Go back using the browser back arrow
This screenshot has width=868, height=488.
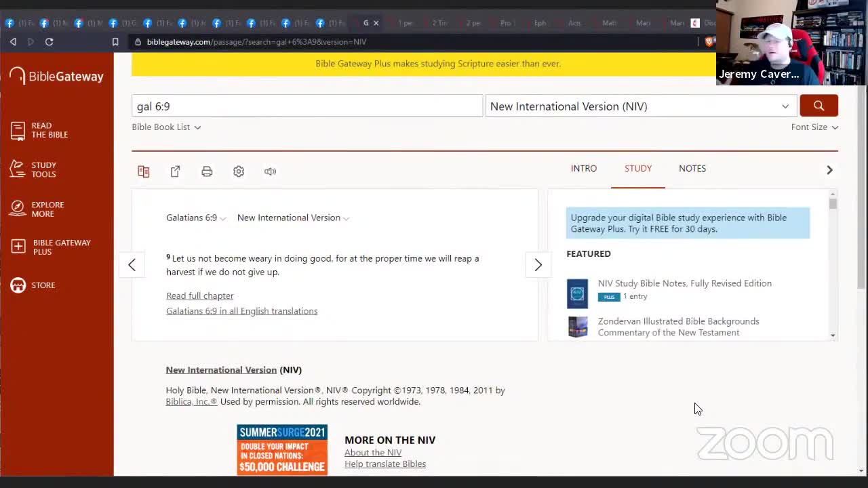pos(13,42)
